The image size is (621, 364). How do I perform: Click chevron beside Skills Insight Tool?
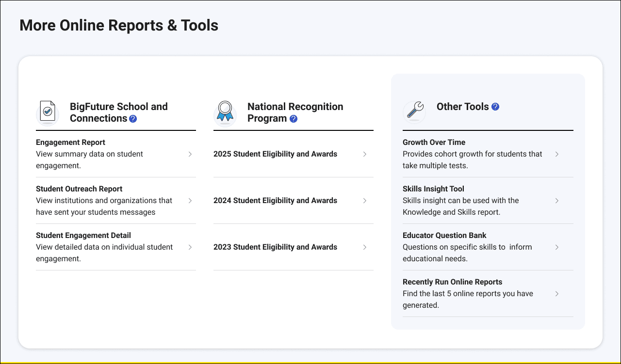(x=557, y=201)
